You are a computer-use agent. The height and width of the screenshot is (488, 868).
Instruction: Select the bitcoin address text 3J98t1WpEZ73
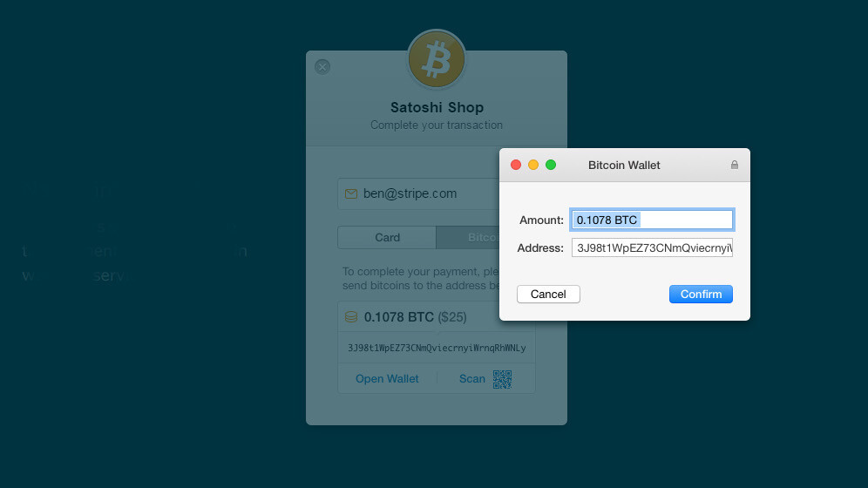pyautogui.click(x=437, y=348)
